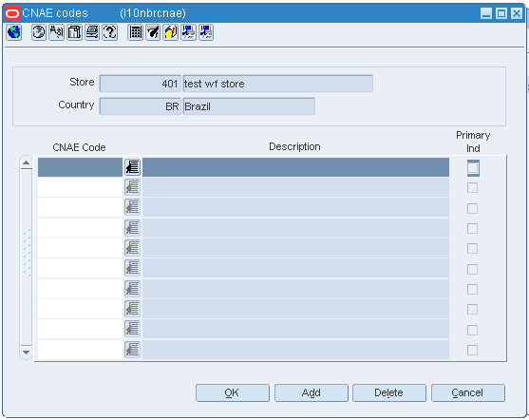The height and width of the screenshot is (420, 529).
Task: Click the scroll down arrow of the table
Action: (26, 353)
